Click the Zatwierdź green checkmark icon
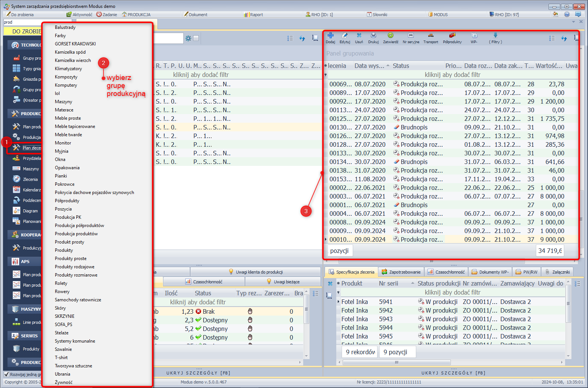 (390, 36)
